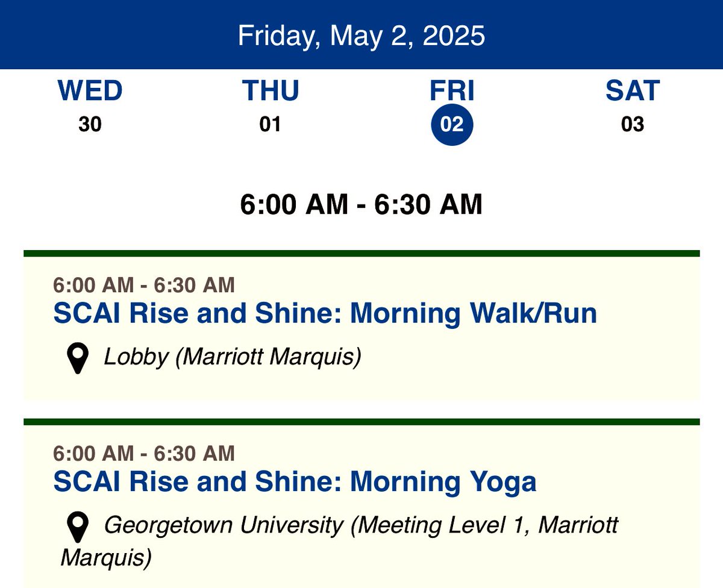Screen dimensions: 723x588
Task: Click the Morning Yoga session time label
Action: pos(144,453)
